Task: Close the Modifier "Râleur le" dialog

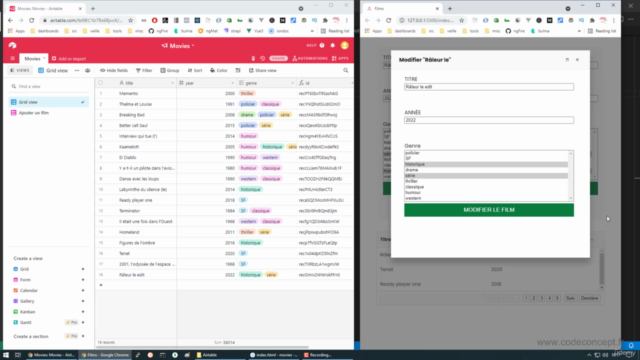Action: 577,60
